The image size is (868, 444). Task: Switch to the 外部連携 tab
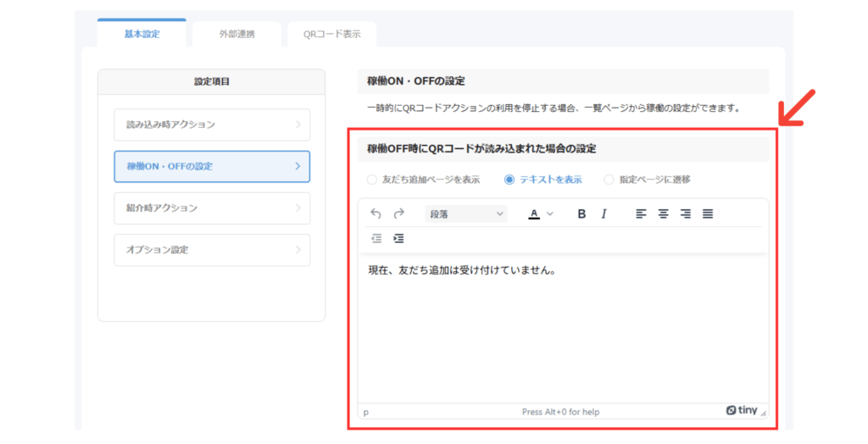[x=237, y=34]
